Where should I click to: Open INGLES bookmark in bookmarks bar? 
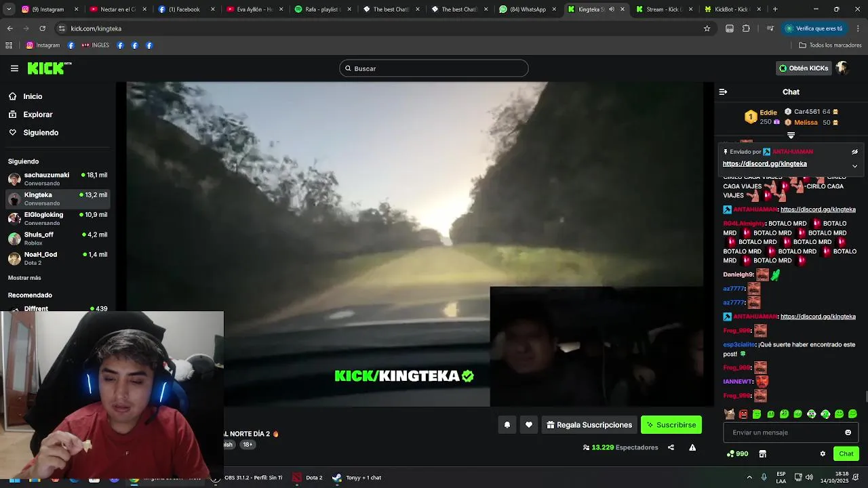96,45
